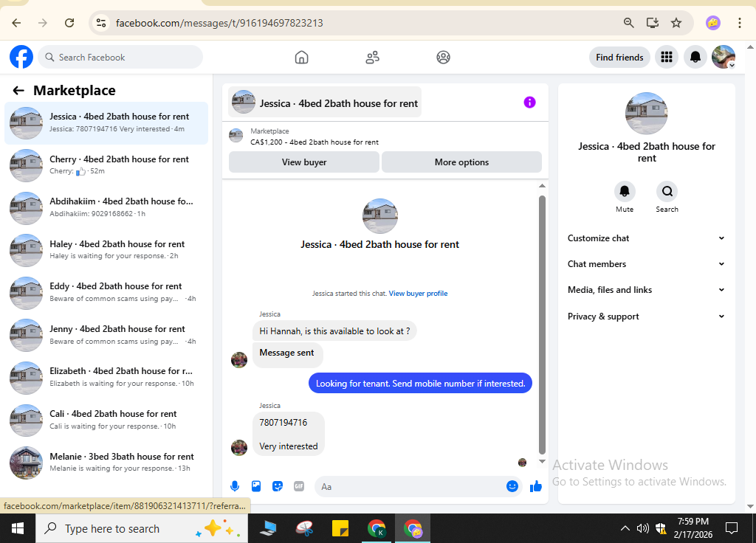Open Elizabeth conversation in list

pyautogui.click(x=106, y=377)
